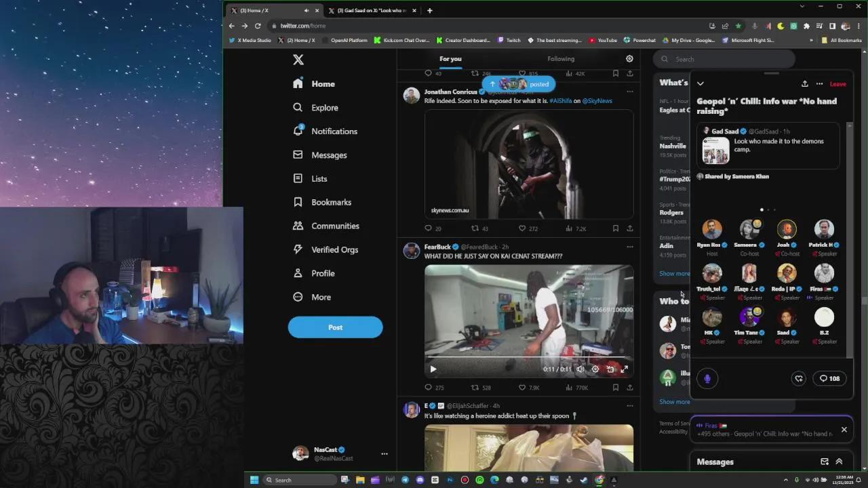Open the Space more options menu
This screenshot has height=488, width=868.
819,84
